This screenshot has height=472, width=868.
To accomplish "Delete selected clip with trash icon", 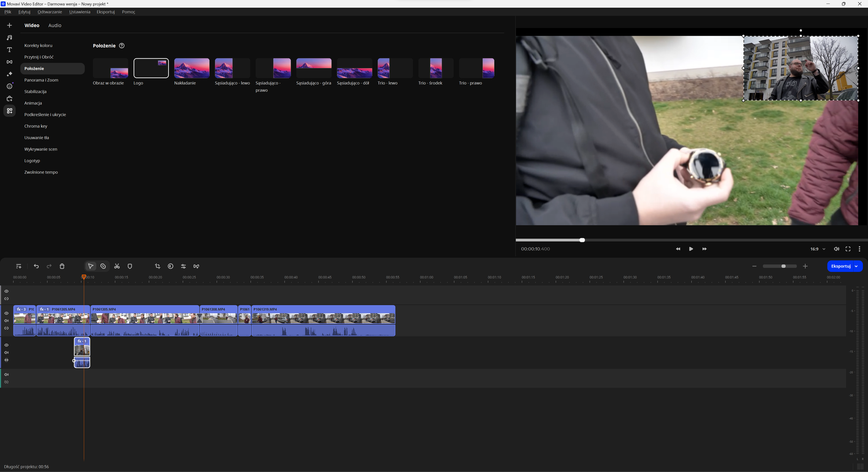I will click(x=62, y=266).
